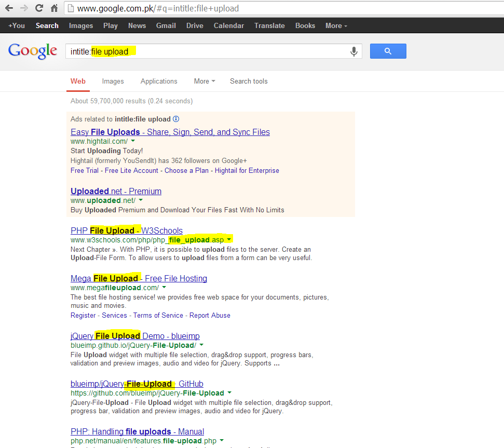Switch to the Images results tab

point(113,82)
